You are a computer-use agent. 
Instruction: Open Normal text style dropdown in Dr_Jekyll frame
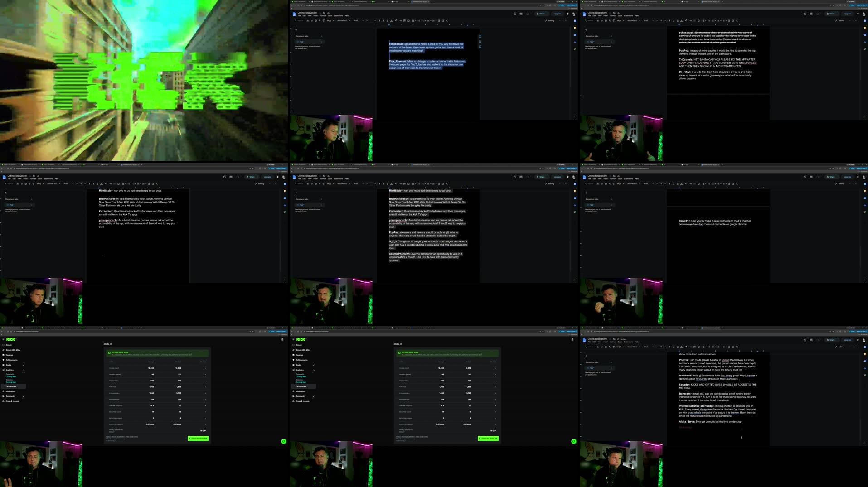coord(634,21)
